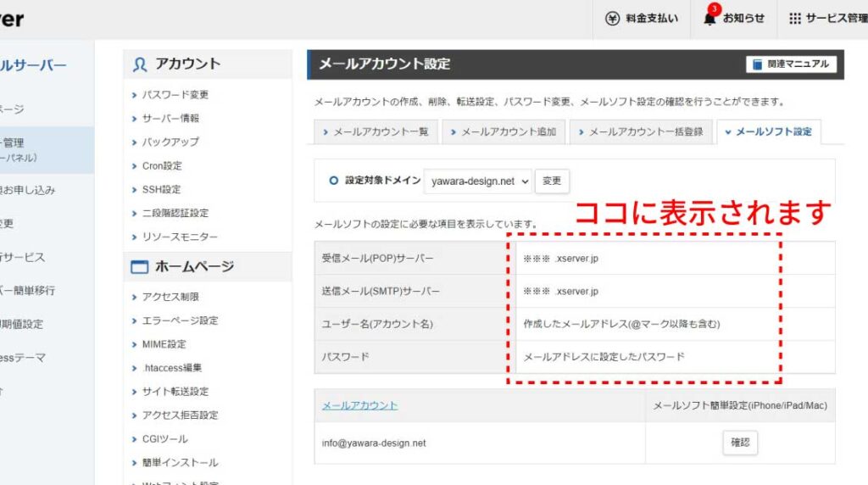Image resolution: width=868 pixels, height=485 pixels.
Task: Click the down arrow icon on メールソフト設定 tab
Action: point(728,132)
